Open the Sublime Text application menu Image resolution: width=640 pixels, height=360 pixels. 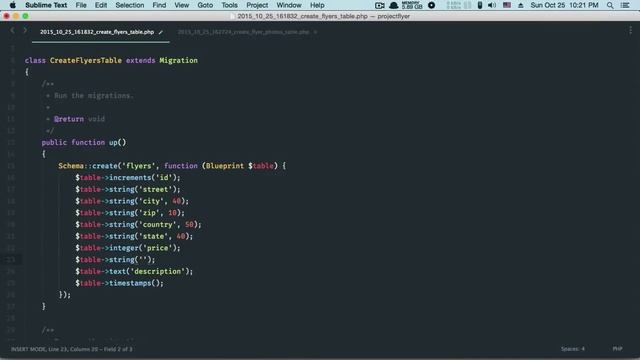point(46,5)
